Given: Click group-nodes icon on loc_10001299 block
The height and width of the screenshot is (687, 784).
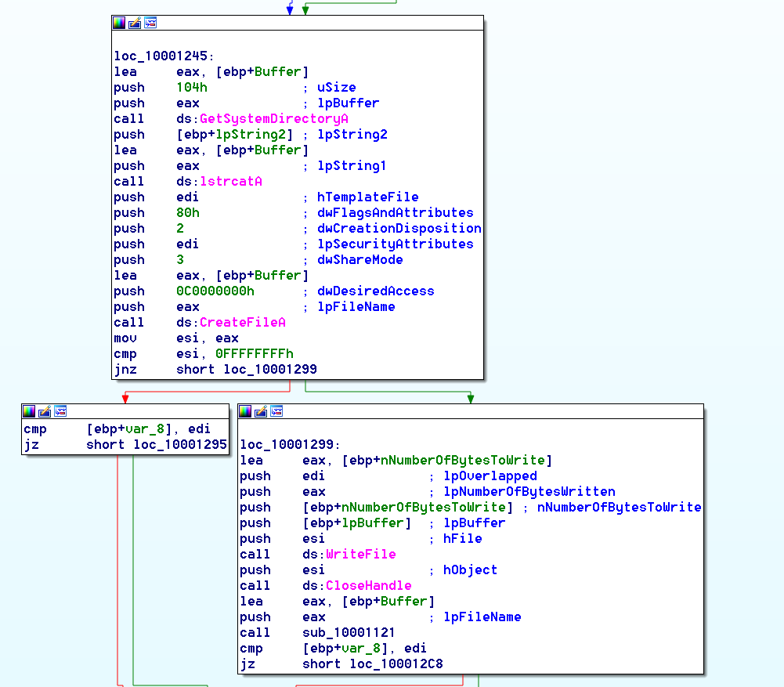Looking at the screenshot, I should pyautogui.click(x=276, y=411).
